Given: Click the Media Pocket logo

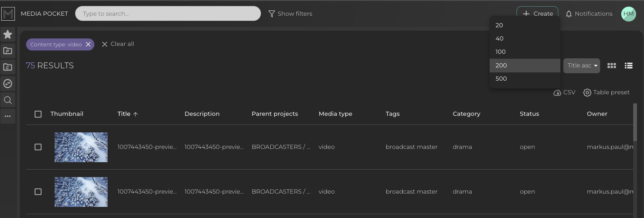Looking at the screenshot, I should (8, 14).
